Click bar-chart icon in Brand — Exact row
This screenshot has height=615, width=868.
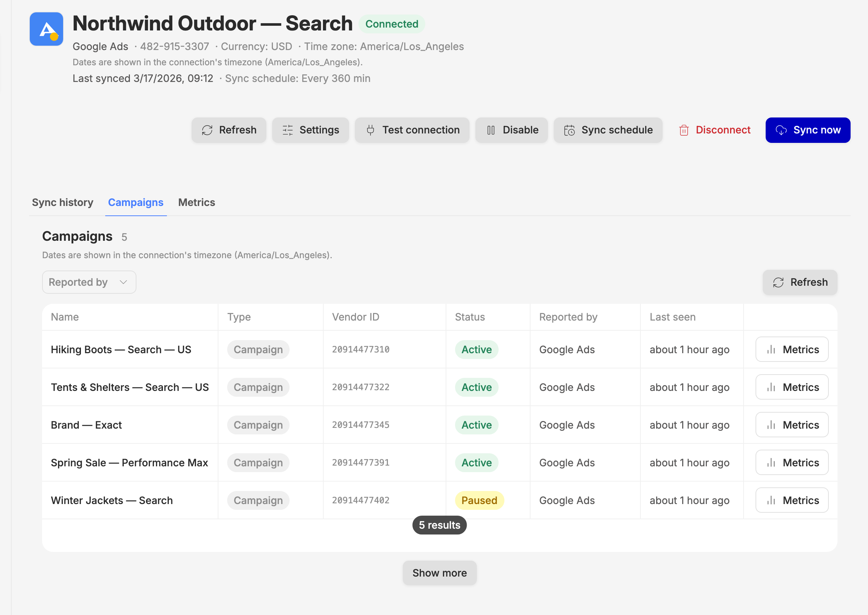click(x=771, y=425)
